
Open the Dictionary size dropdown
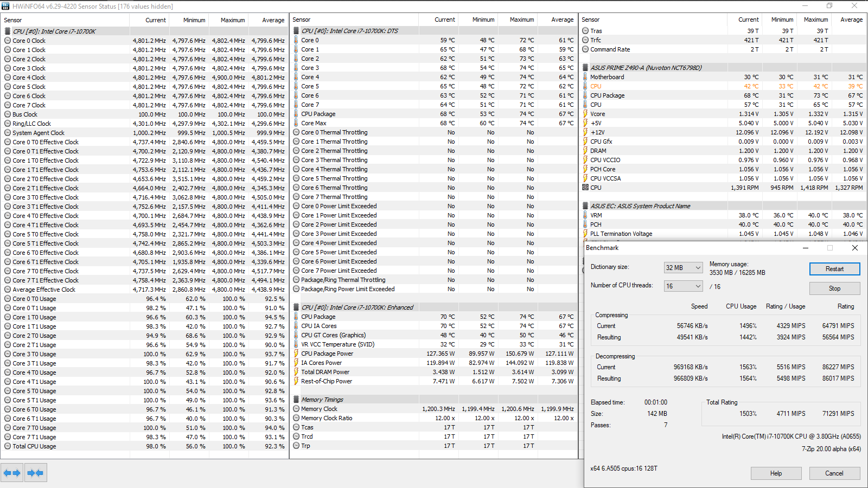pyautogui.click(x=684, y=268)
